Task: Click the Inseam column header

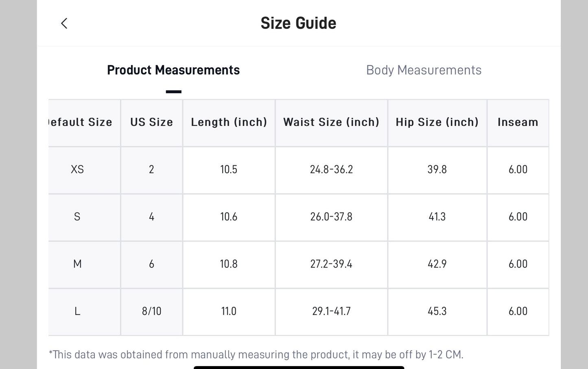Action: (x=518, y=122)
